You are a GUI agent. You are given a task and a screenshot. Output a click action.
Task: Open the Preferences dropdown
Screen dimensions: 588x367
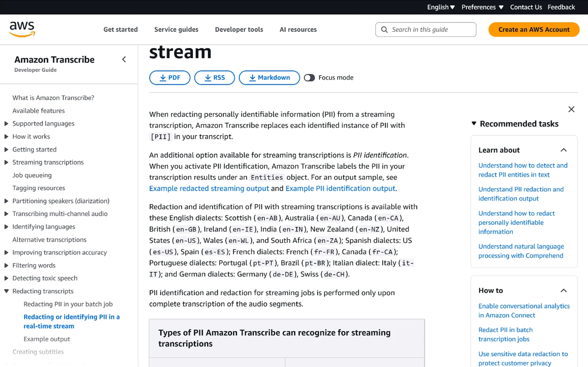coord(482,7)
